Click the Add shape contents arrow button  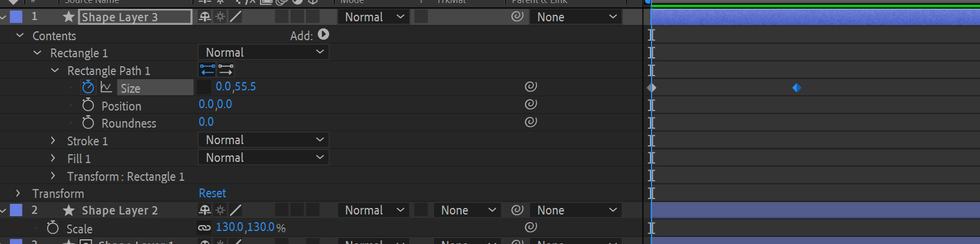323,35
